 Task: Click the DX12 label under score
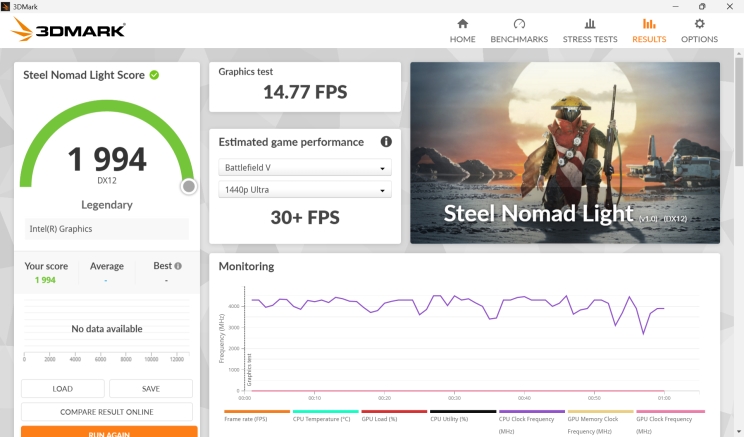(x=107, y=180)
